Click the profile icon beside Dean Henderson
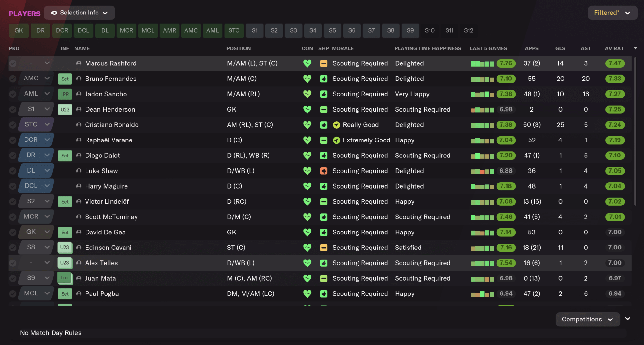The image size is (644, 345). pos(79,110)
